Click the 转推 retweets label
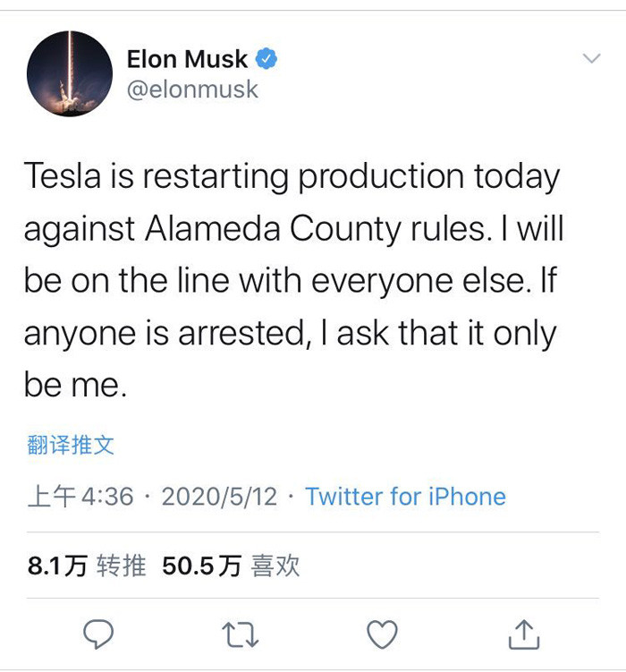The height and width of the screenshot is (672, 626). [121, 566]
